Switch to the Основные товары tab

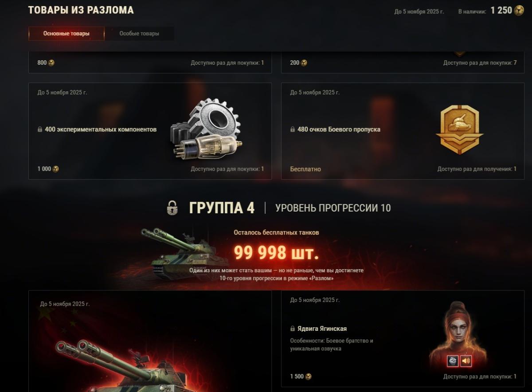66,34
